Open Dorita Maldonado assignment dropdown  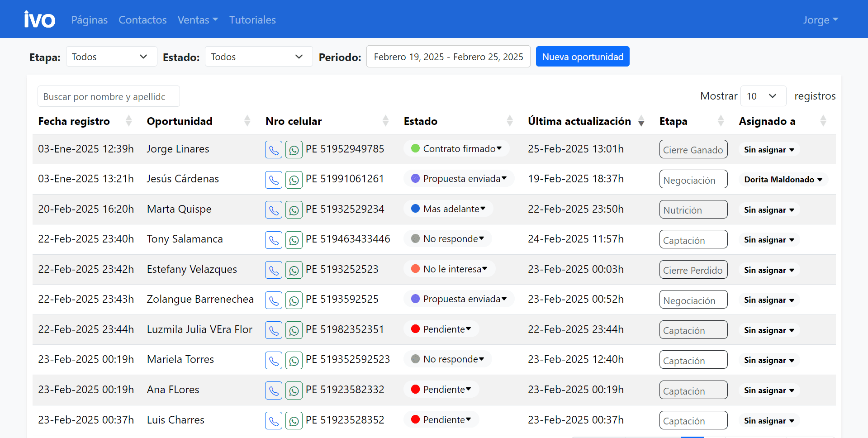click(x=783, y=180)
